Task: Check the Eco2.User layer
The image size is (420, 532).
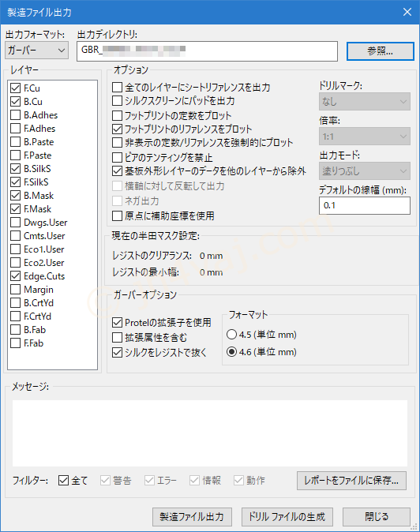Action: [x=15, y=263]
